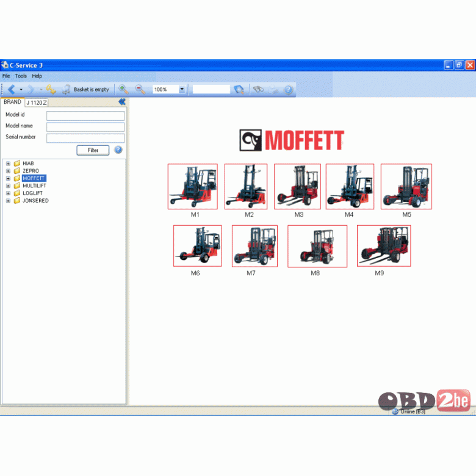
Task: Open the M4 forklift thumbnail
Action: [350, 186]
